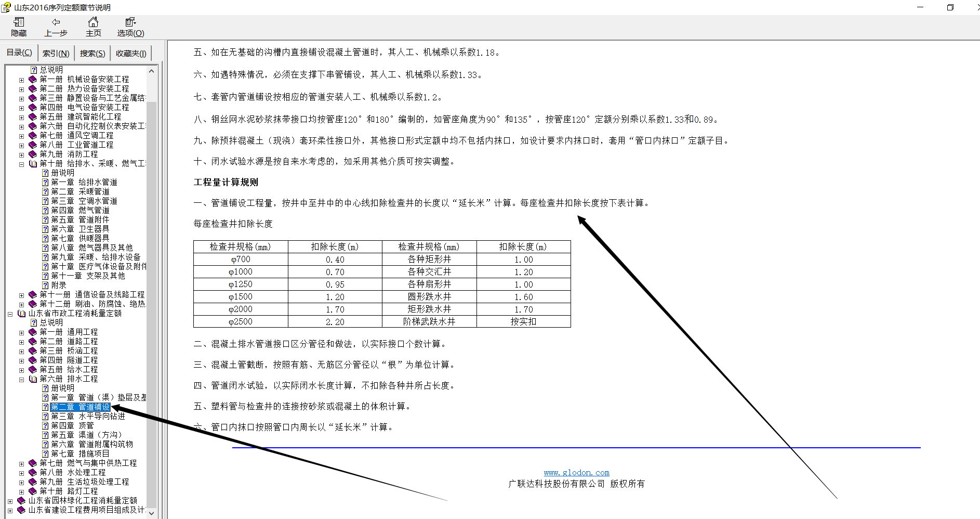Open 第十册 路灯工程 entry
This screenshot has height=519, width=980.
[x=69, y=491]
